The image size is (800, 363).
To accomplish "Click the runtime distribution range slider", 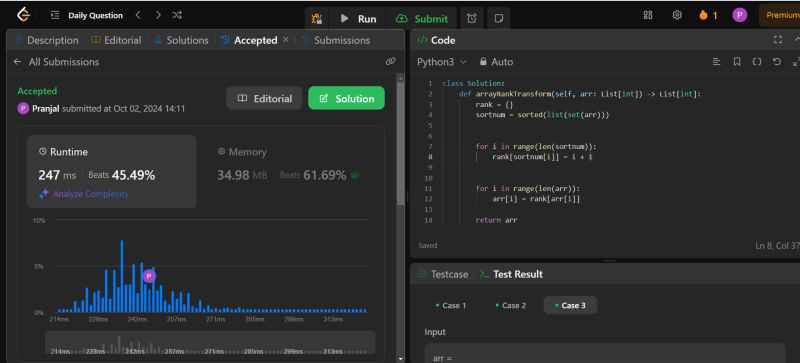I will (210, 343).
